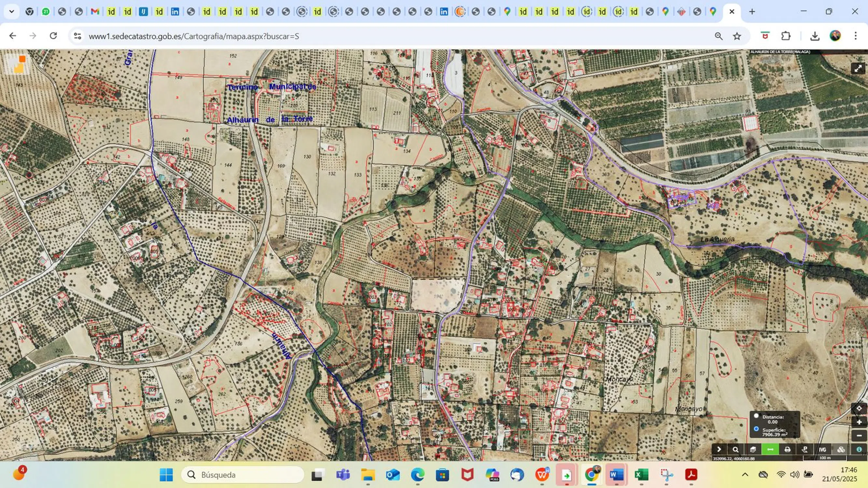This screenshot has width=868, height=488.
Task: Toggle the green measurement tool
Action: [x=770, y=449]
